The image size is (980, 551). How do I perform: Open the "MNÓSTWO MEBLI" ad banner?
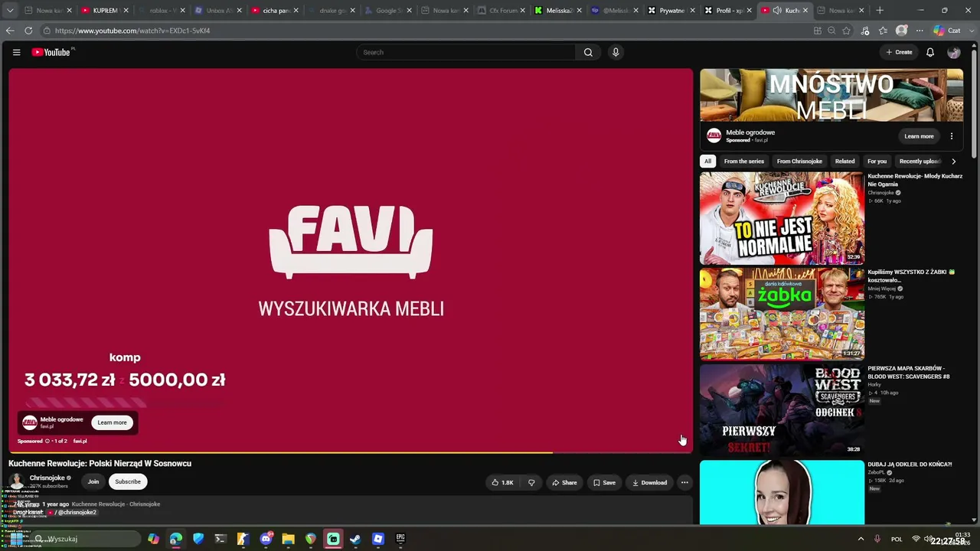point(831,95)
